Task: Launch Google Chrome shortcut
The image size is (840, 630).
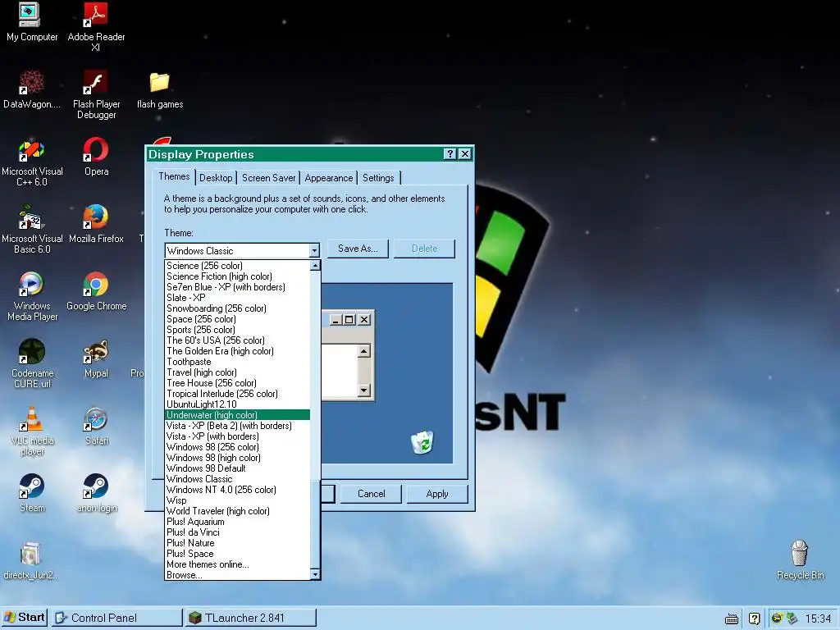Action: (x=96, y=291)
